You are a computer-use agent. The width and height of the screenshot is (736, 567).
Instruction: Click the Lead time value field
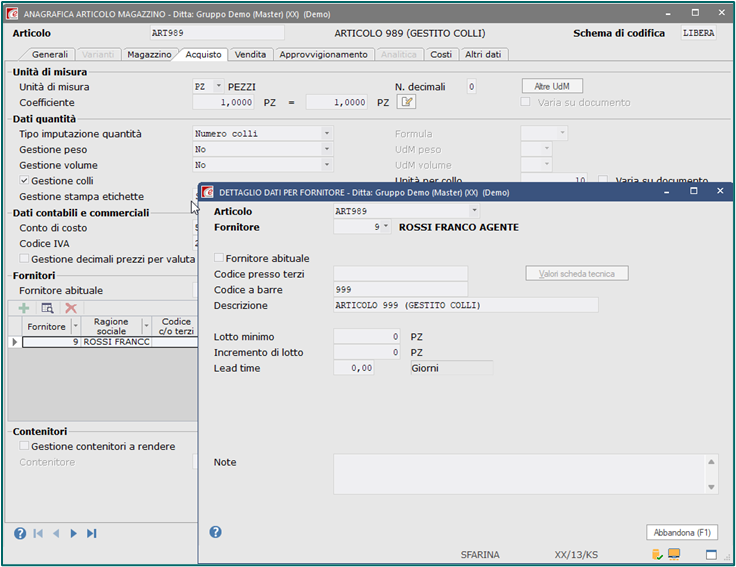tap(354, 368)
